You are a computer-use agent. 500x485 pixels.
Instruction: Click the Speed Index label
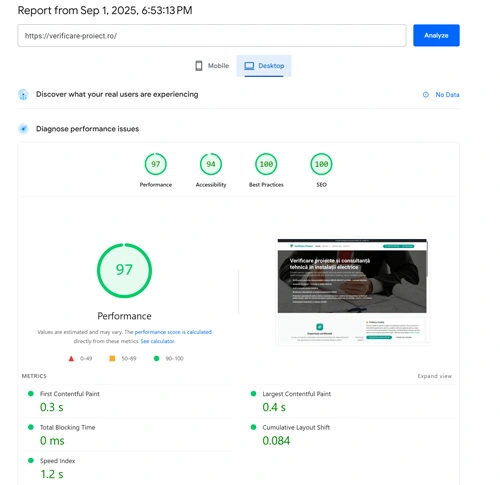point(57,461)
